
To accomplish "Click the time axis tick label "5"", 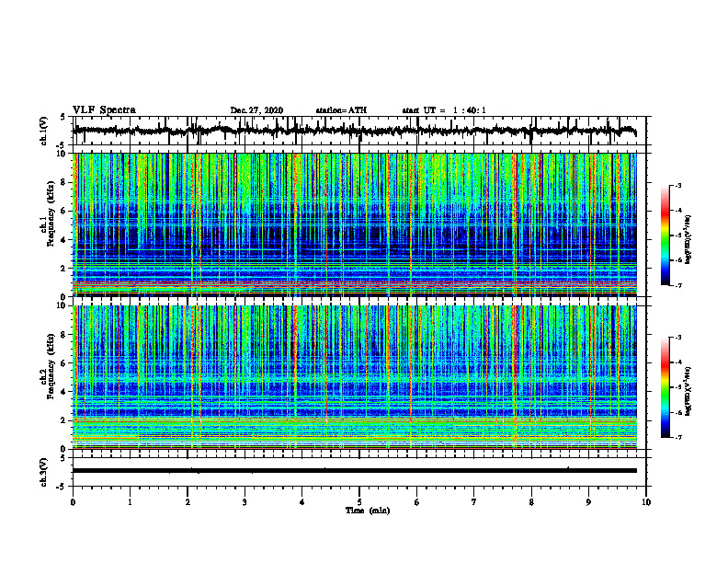I will (359, 502).
